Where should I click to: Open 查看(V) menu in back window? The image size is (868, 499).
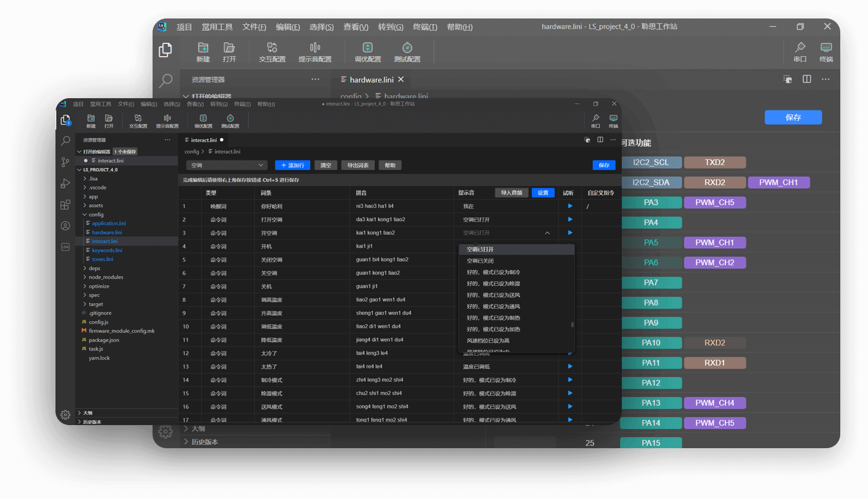(355, 27)
